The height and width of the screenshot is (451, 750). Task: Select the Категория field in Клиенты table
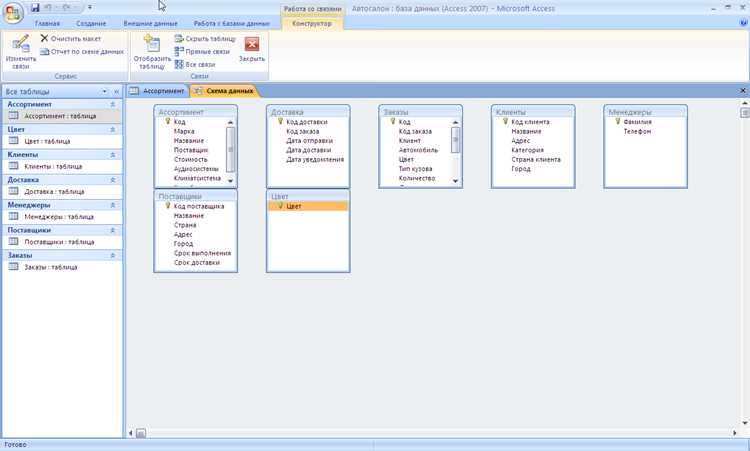tap(528, 150)
